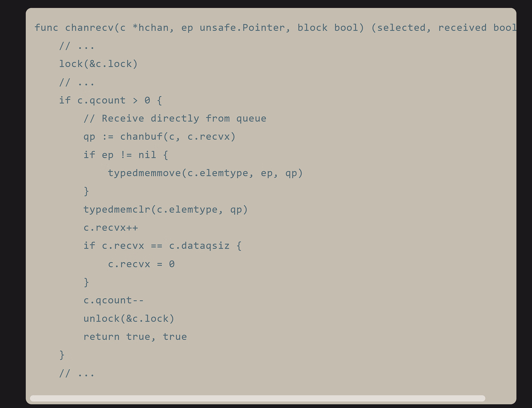The height and width of the screenshot is (408, 532).
Task: Click the c.qcount-- statement
Action: [113, 300]
